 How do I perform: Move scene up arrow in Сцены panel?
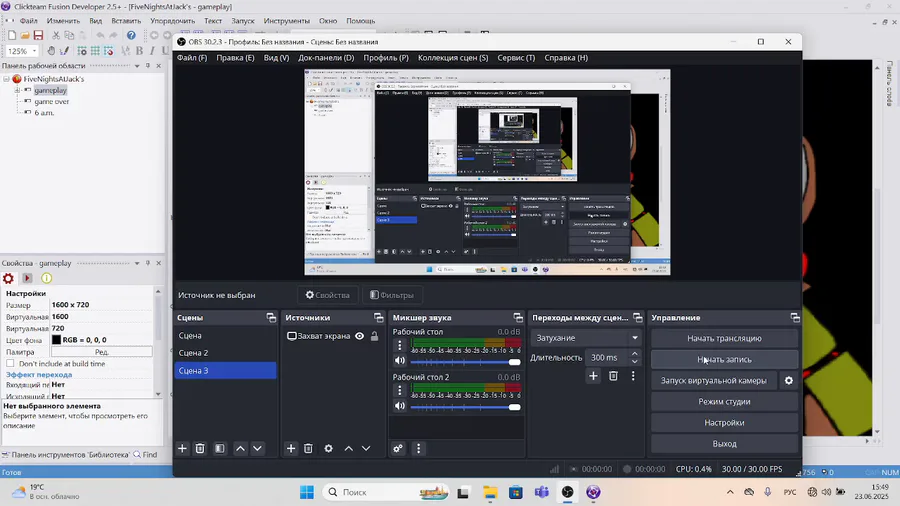(240, 448)
